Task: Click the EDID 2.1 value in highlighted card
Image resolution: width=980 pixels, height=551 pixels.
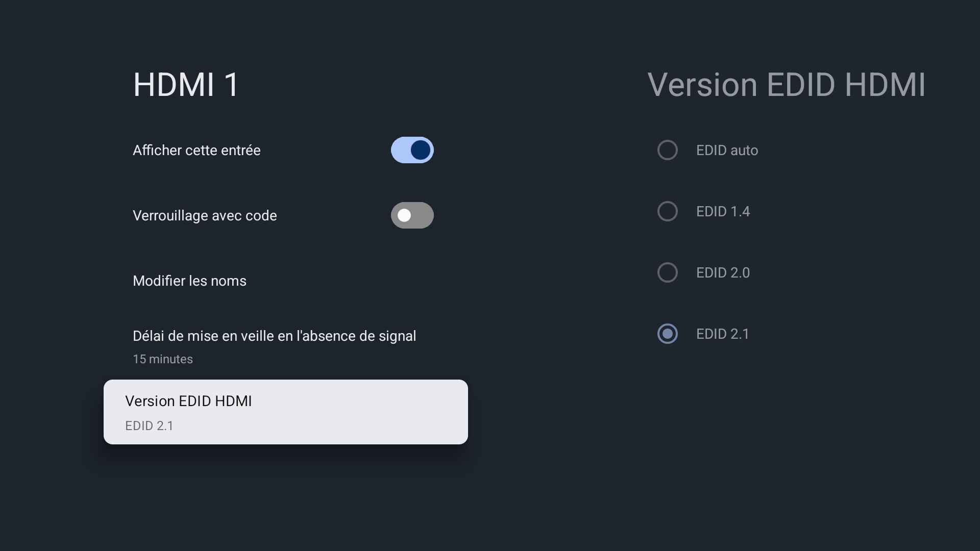Action: [x=149, y=425]
